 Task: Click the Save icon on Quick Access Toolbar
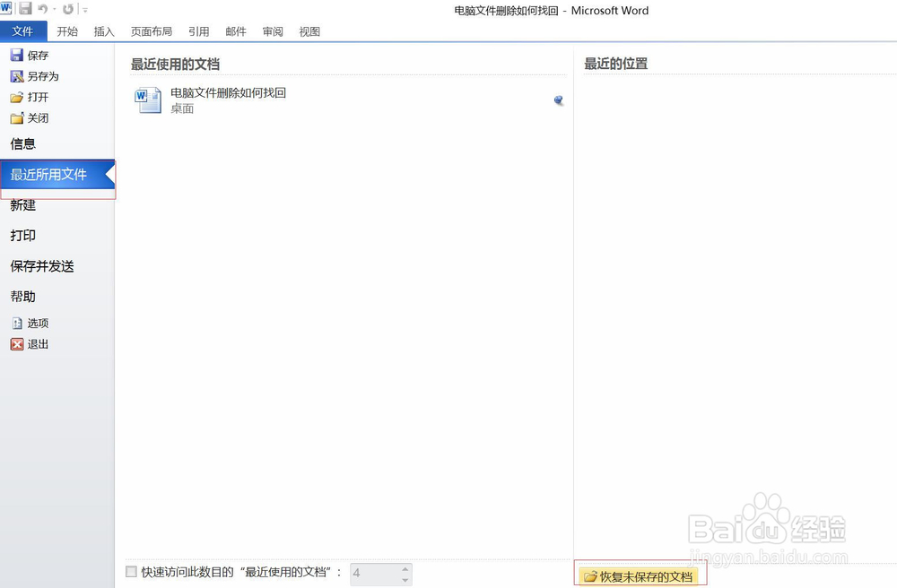(26, 9)
